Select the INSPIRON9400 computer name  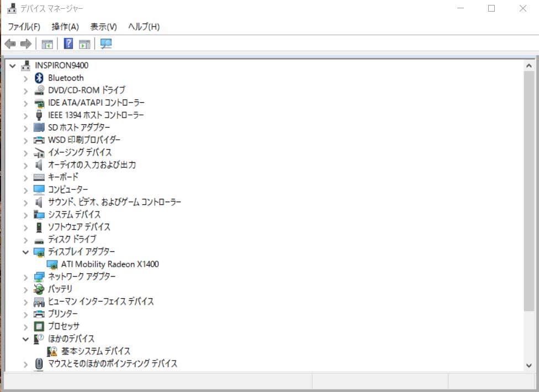(61, 65)
